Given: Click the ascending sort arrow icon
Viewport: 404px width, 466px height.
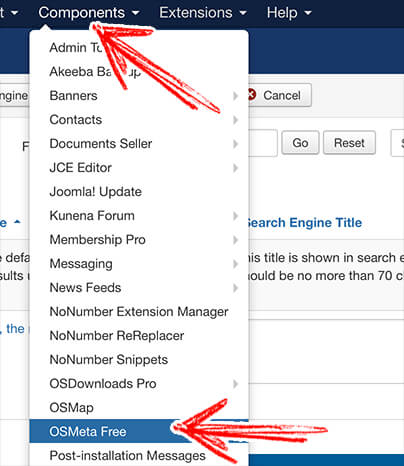Looking at the screenshot, I should pyautogui.click(x=17, y=222).
